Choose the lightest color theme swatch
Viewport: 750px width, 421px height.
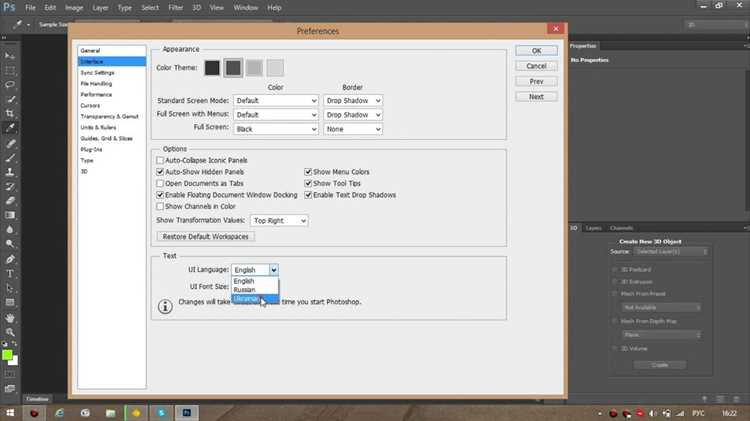point(275,68)
